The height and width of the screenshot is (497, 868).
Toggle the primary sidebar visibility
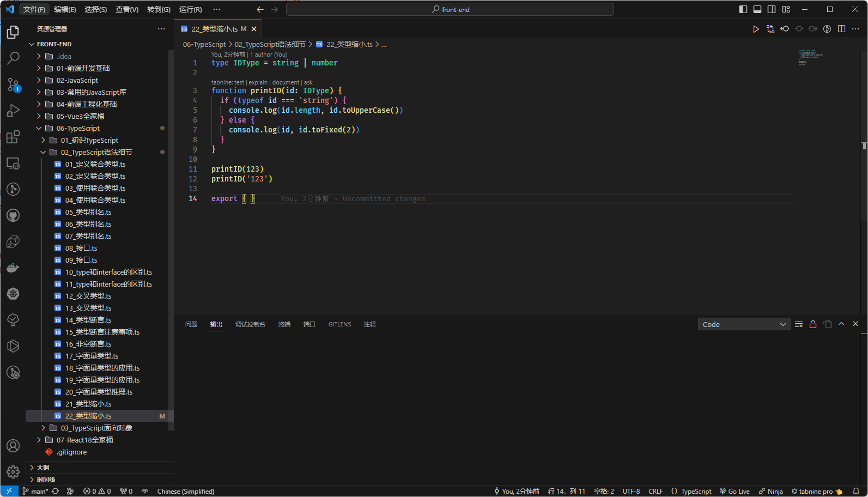pyautogui.click(x=743, y=9)
